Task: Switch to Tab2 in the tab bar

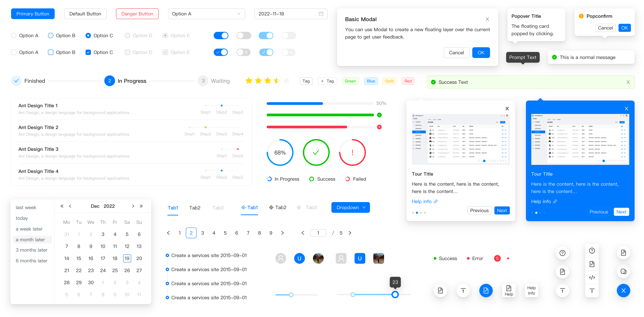Action: [x=195, y=207]
